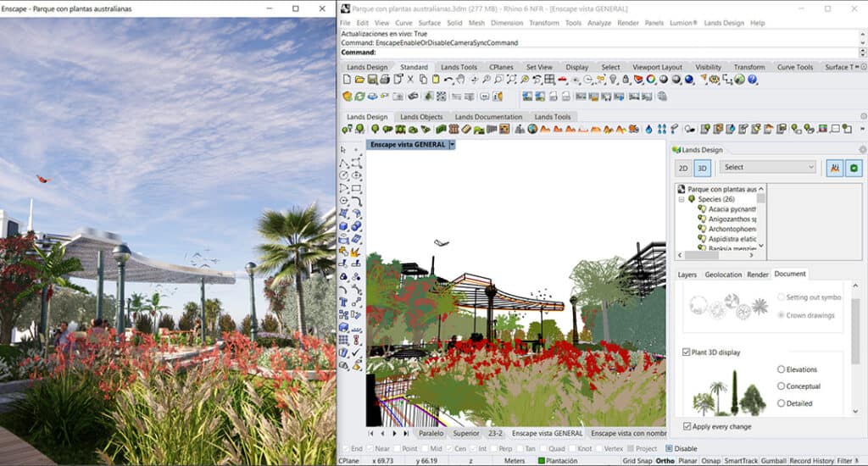Enable the Near osnap checkbox
868x466 pixels.
370,449
